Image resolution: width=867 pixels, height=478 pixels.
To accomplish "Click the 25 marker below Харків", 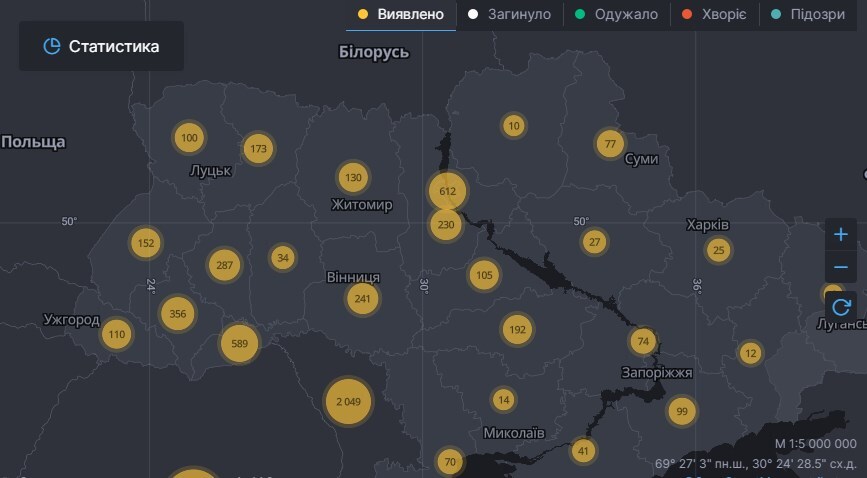I will point(718,250).
